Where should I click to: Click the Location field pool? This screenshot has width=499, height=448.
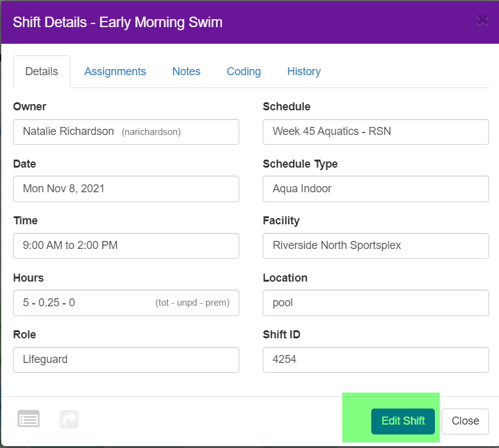tap(376, 303)
